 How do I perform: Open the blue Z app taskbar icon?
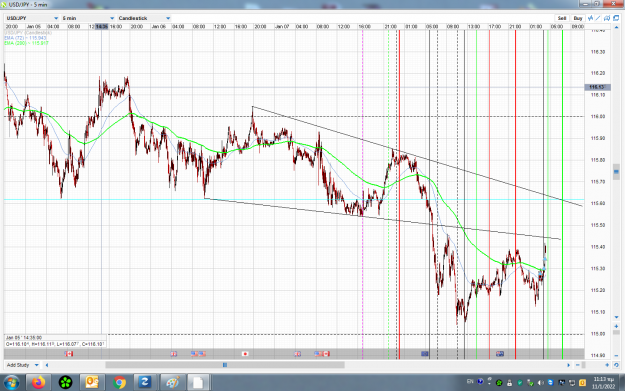pyautogui.click(x=144, y=383)
